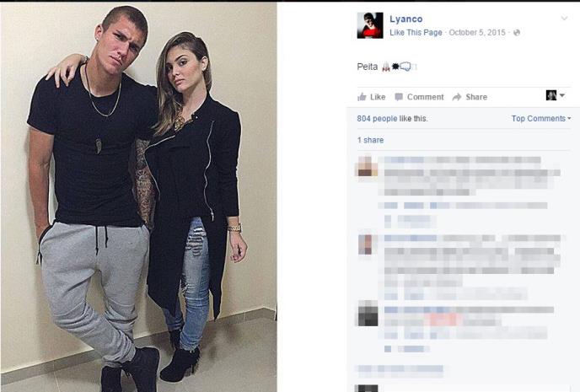Click the October 5, 2015 timestamp

click(x=477, y=33)
